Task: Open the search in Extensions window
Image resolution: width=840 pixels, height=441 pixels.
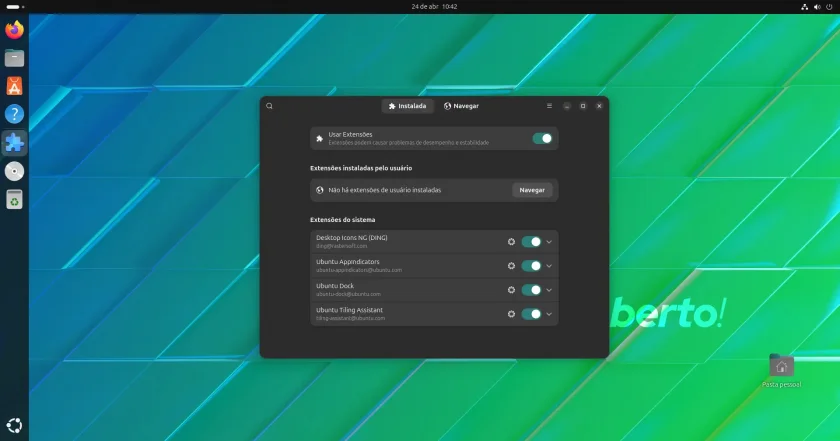Action: pyautogui.click(x=269, y=106)
